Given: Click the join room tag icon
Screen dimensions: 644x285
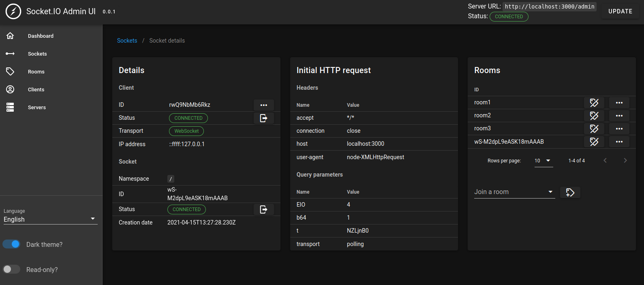Looking at the screenshot, I should pos(570,192).
